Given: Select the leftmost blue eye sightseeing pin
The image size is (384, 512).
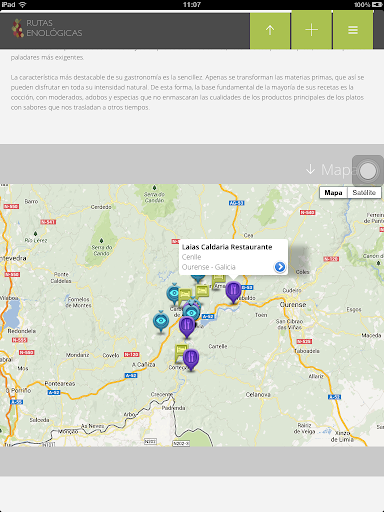Looking at the screenshot, I should click(x=161, y=321).
